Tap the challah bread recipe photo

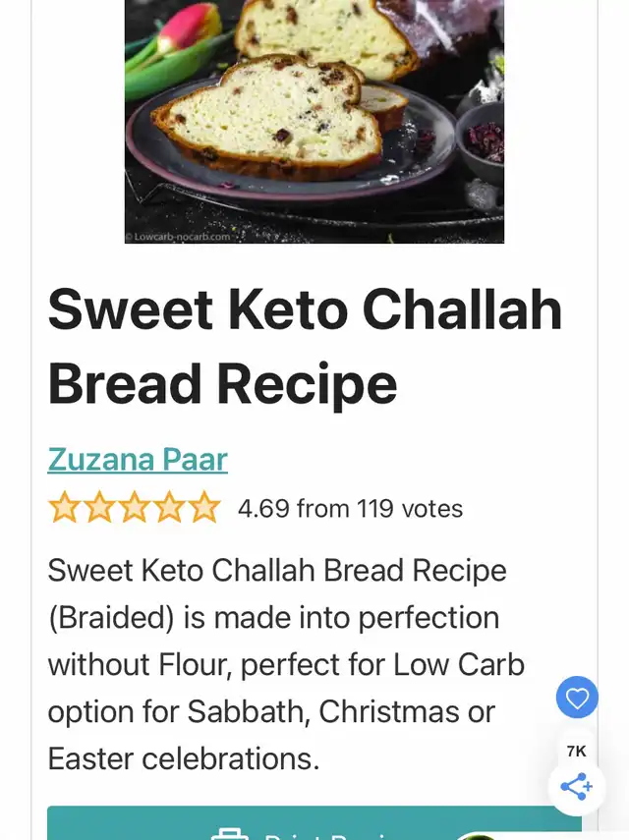[314, 122]
